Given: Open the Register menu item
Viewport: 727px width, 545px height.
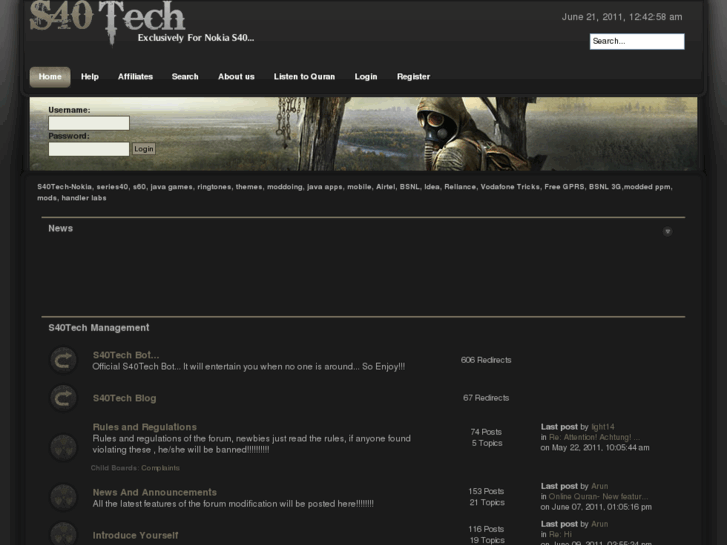Looking at the screenshot, I should (414, 77).
